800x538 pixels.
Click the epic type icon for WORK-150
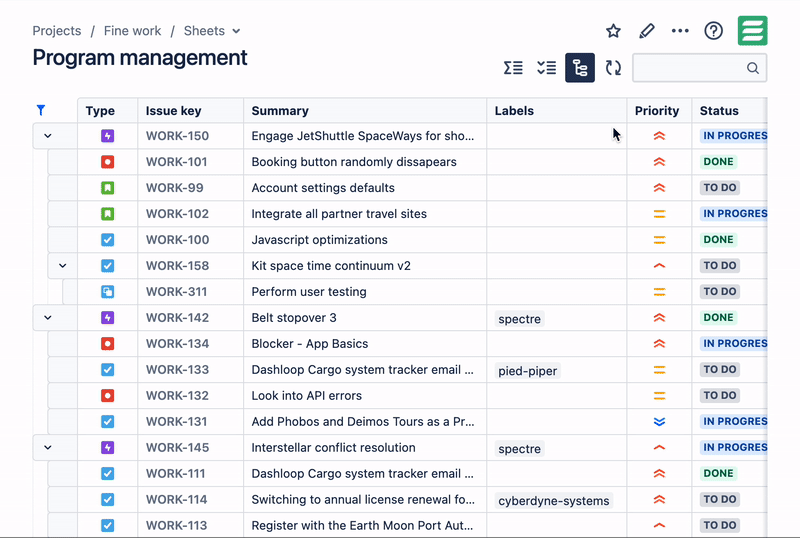pos(107,136)
